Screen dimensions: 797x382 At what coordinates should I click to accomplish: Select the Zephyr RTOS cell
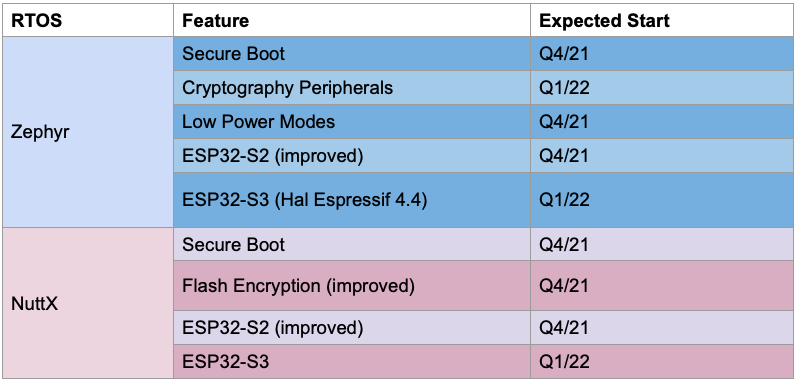tap(88, 132)
